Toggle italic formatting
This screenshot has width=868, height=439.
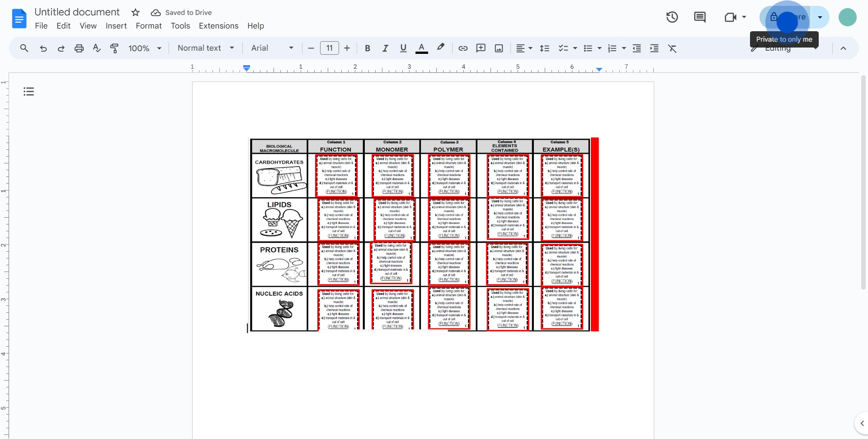(x=385, y=48)
